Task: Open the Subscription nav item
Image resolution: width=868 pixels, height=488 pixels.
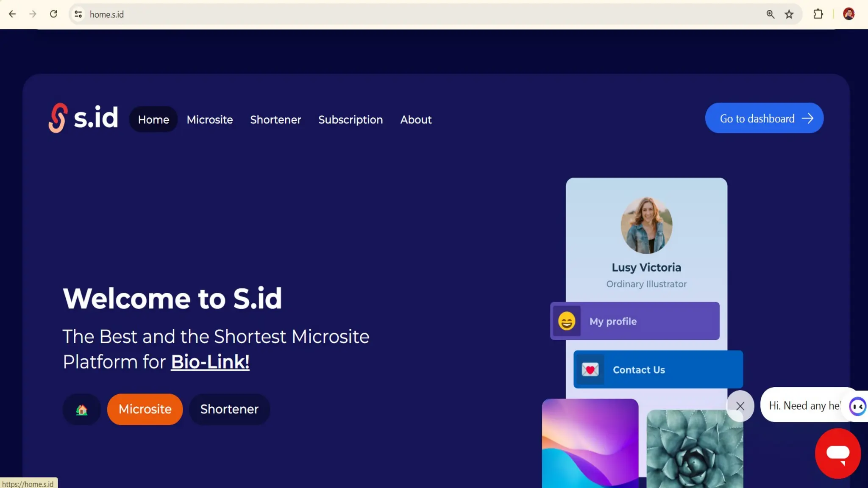Action: (x=351, y=119)
